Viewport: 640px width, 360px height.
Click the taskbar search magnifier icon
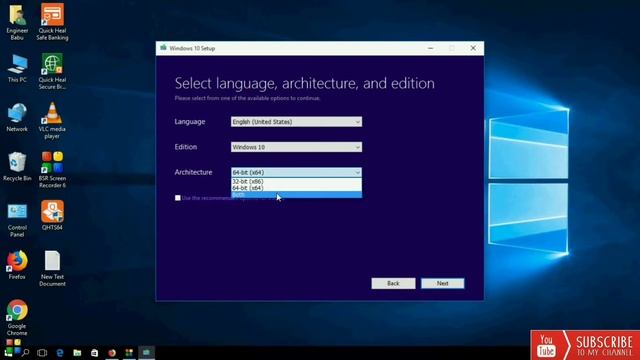point(25,352)
